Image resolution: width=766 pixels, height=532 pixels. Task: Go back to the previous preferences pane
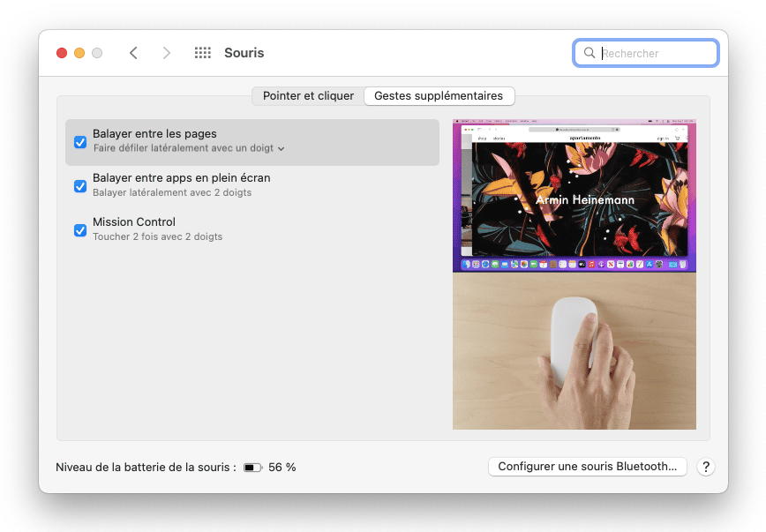tap(133, 53)
